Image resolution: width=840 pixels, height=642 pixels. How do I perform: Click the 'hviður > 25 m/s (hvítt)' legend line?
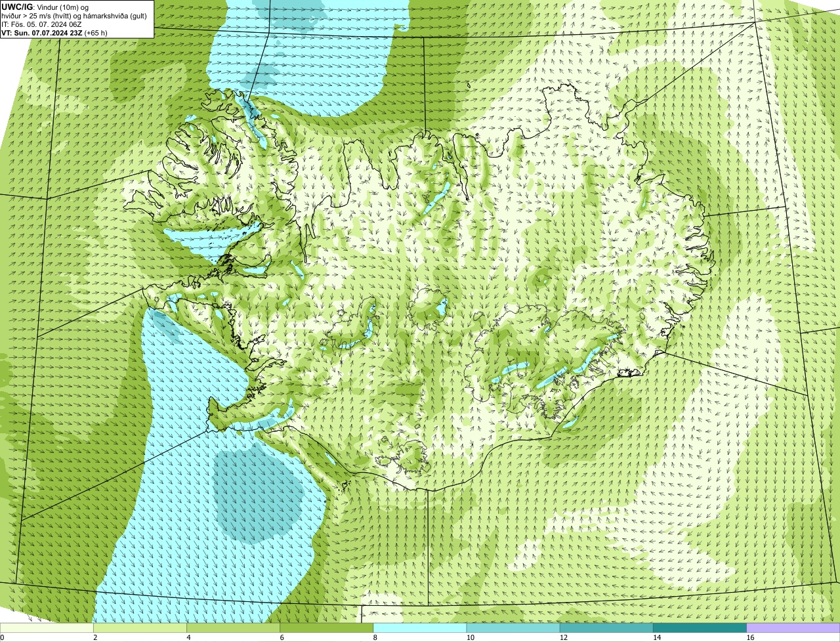74,15
